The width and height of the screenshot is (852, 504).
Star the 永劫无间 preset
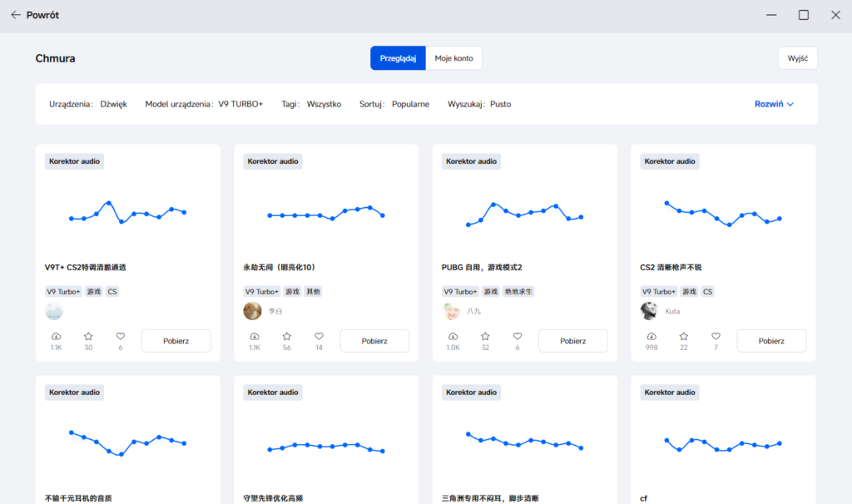tap(286, 336)
